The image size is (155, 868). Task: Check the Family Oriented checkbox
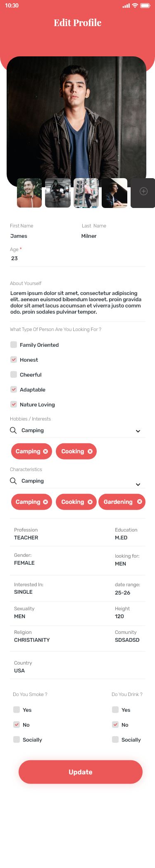point(14,344)
